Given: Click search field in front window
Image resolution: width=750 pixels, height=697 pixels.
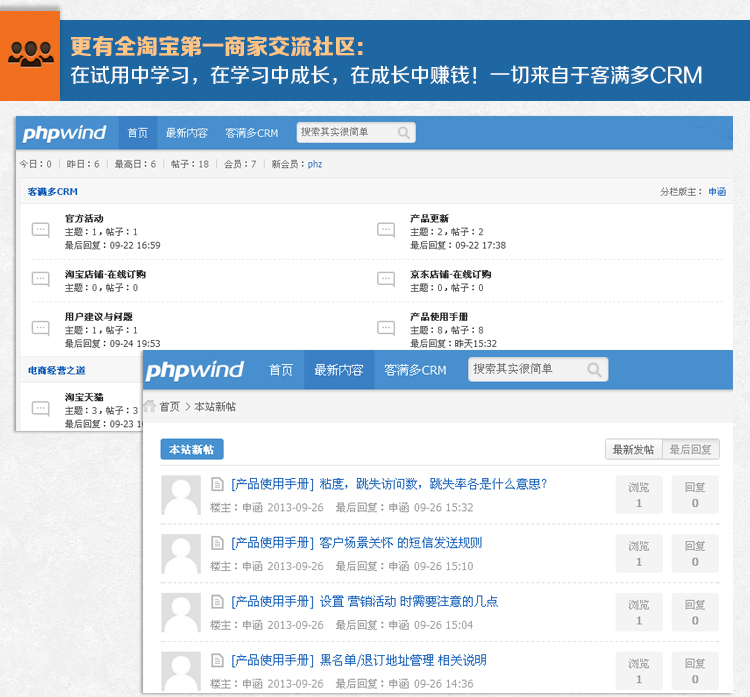Looking at the screenshot, I should [538, 369].
